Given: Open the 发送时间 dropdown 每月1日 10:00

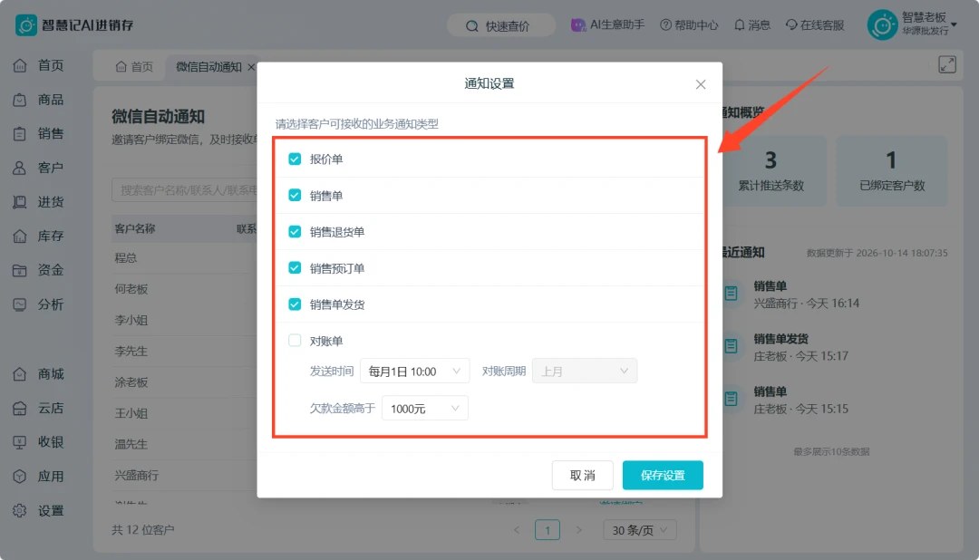Looking at the screenshot, I should click(414, 372).
